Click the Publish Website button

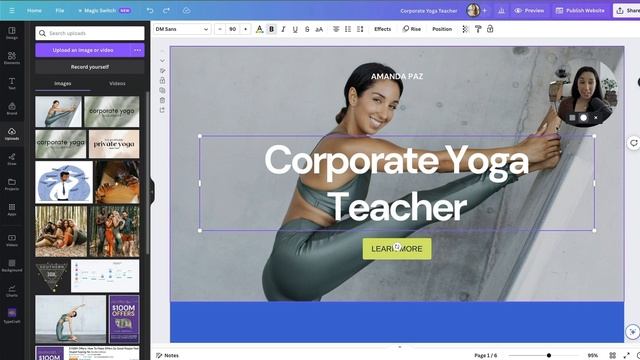click(x=580, y=11)
